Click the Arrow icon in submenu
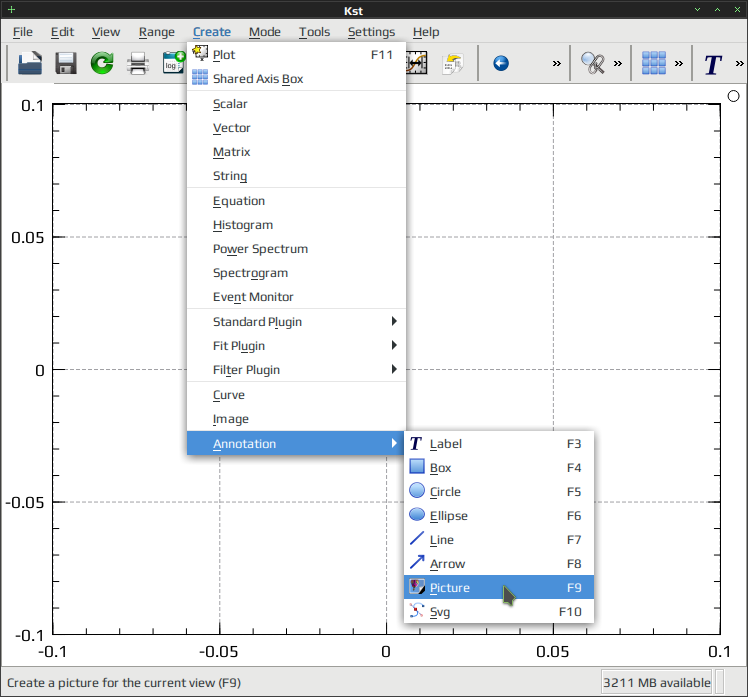Screen dimensions: 748x697 click(417, 562)
